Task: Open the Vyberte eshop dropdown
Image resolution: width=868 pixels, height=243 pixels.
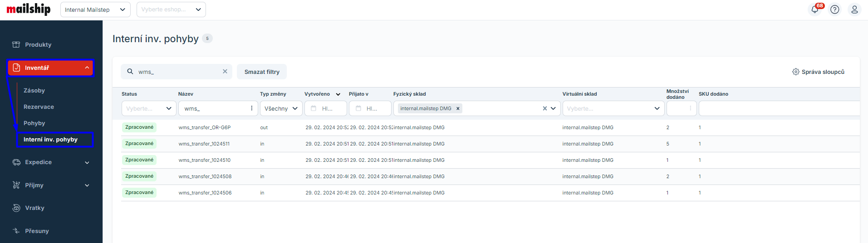Action: [171, 10]
